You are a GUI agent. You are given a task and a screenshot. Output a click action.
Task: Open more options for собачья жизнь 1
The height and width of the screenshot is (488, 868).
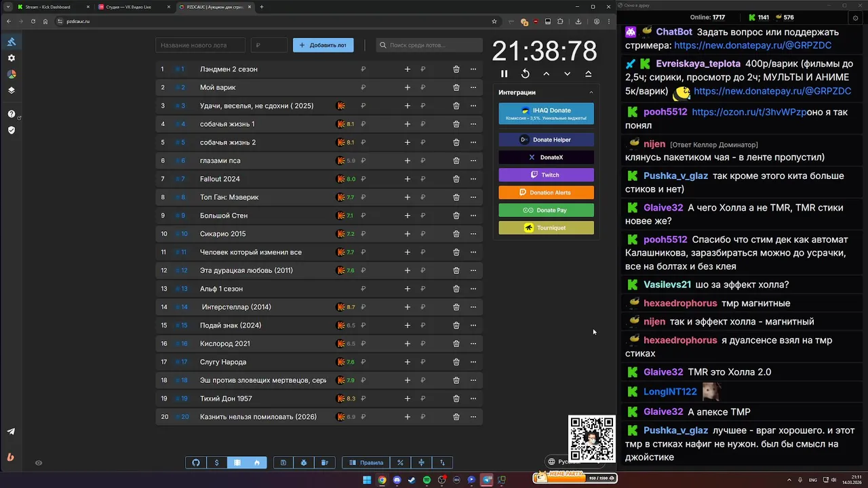click(x=473, y=124)
